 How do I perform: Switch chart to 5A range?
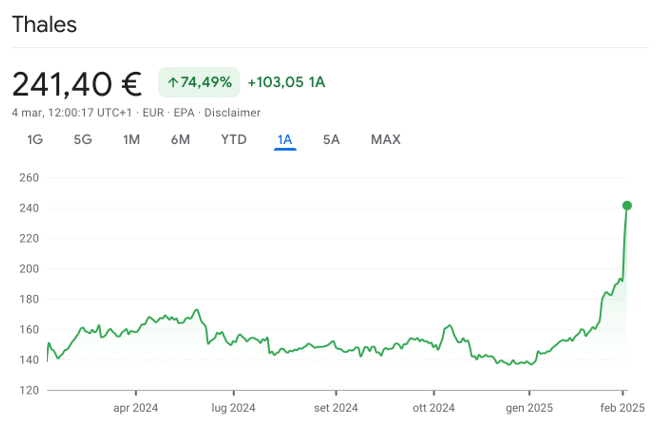(331, 140)
